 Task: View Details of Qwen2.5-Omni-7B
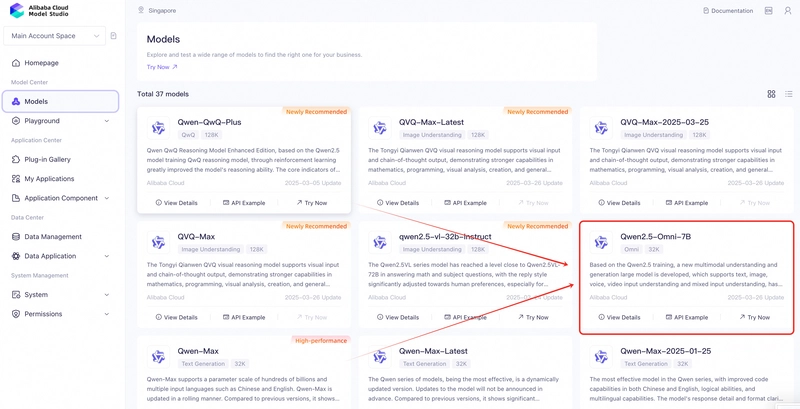[619, 317]
